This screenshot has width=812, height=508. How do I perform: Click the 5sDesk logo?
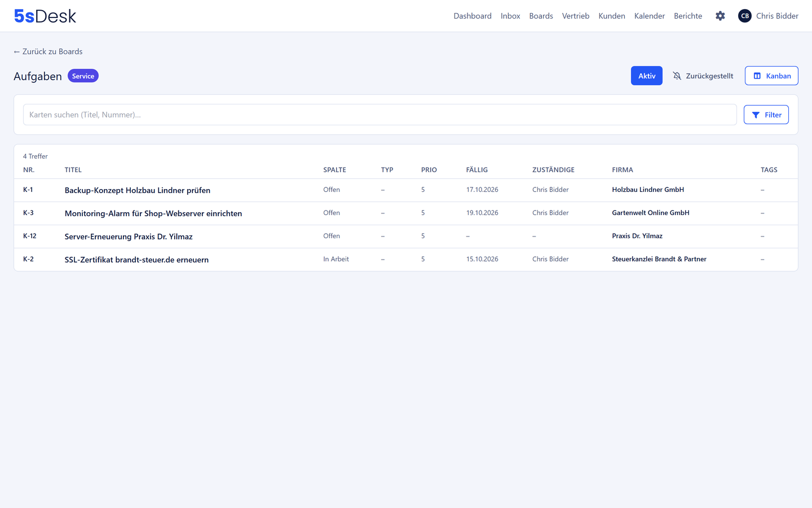pos(45,16)
